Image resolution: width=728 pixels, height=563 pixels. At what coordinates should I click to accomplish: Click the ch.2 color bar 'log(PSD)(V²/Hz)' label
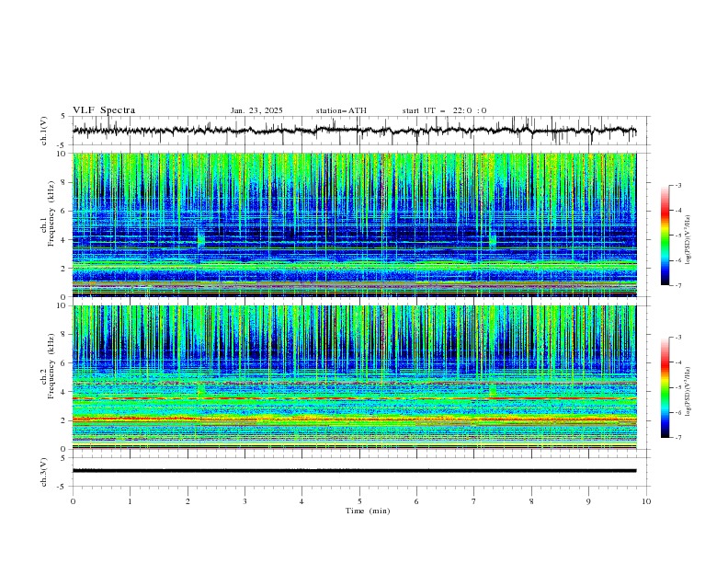click(x=688, y=391)
